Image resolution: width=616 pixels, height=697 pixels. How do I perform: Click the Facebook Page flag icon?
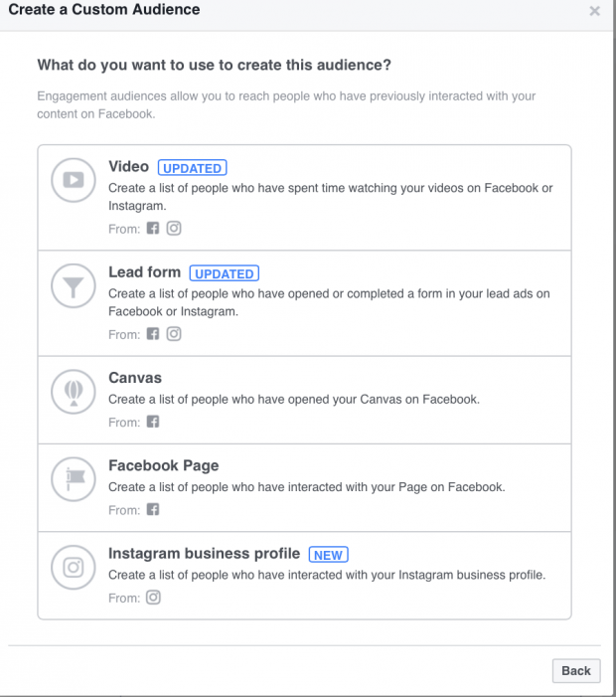[74, 481]
